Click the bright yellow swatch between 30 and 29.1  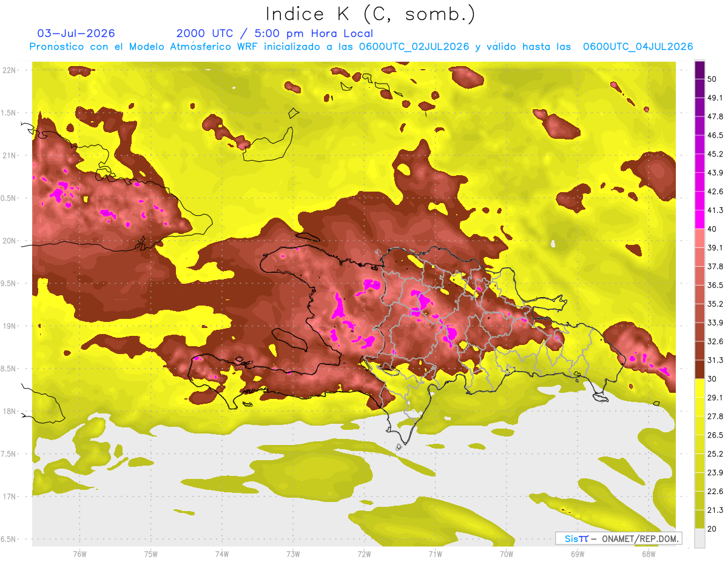point(699,388)
